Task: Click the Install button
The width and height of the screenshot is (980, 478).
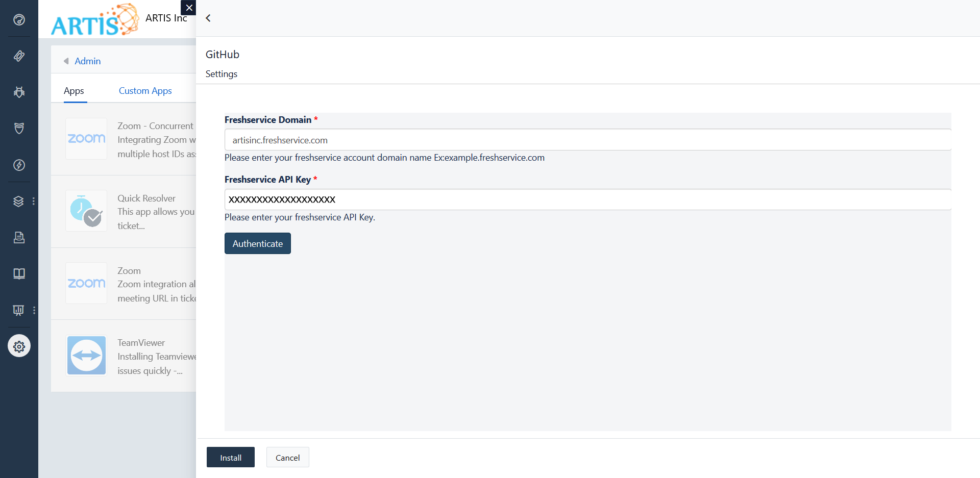Action: [x=231, y=458]
